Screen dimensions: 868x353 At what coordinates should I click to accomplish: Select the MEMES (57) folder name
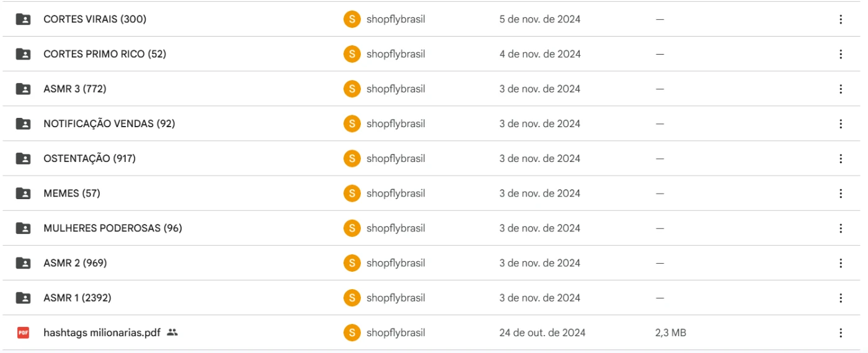tap(72, 193)
